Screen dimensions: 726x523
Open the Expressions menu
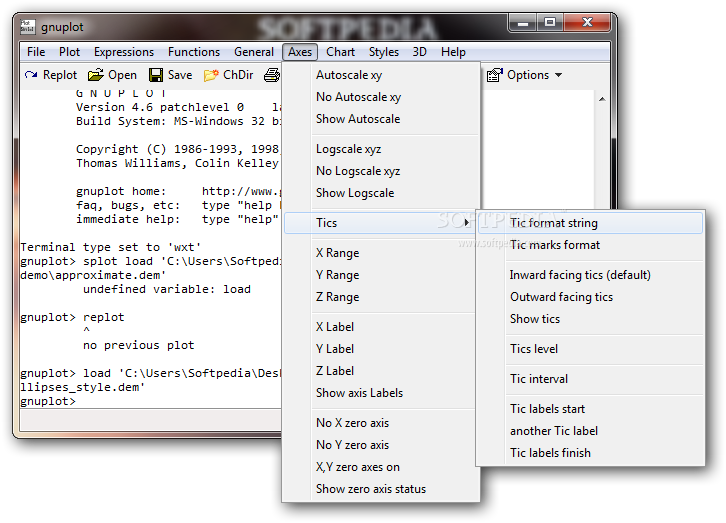(124, 52)
